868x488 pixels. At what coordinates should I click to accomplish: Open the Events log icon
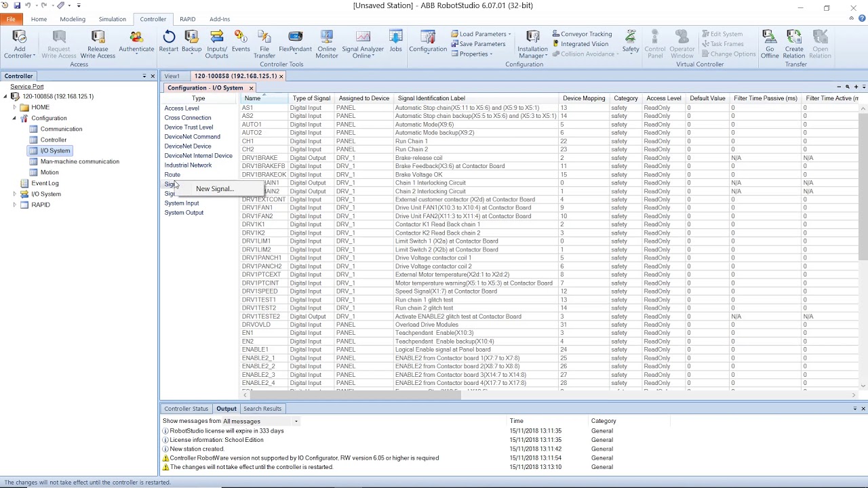tap(241, 41)
